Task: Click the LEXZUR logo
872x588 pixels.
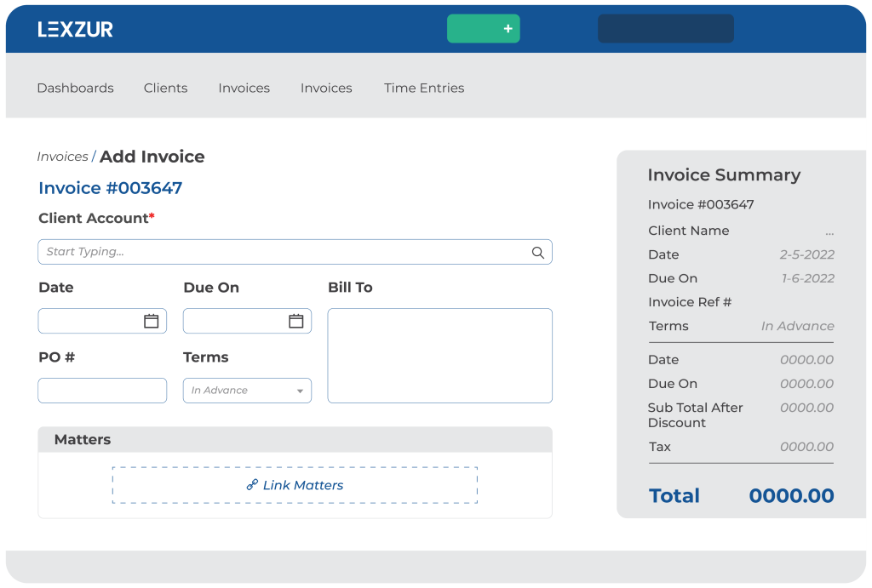Action: (x=75, y=29)
